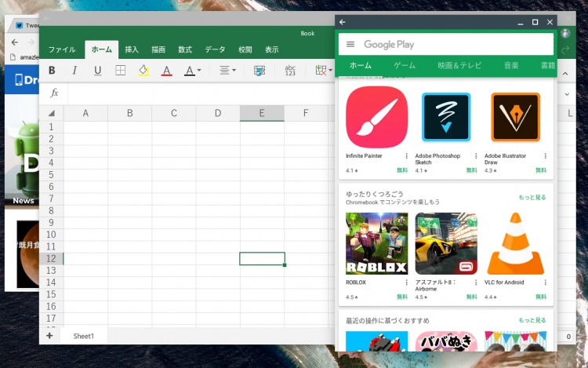Go back in Google Play window
The width and height of the screenshot is (588, 368).
[x=343, y=22]
